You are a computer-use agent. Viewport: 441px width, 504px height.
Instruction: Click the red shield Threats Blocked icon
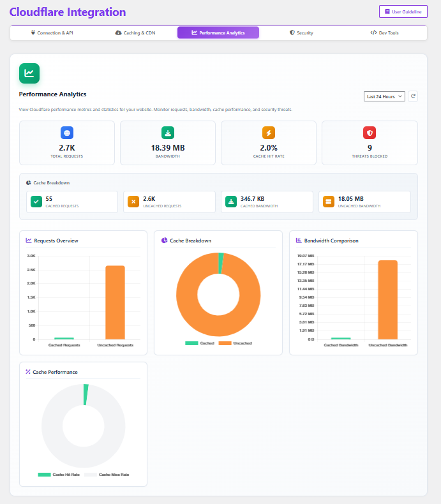tap(370, 133)
